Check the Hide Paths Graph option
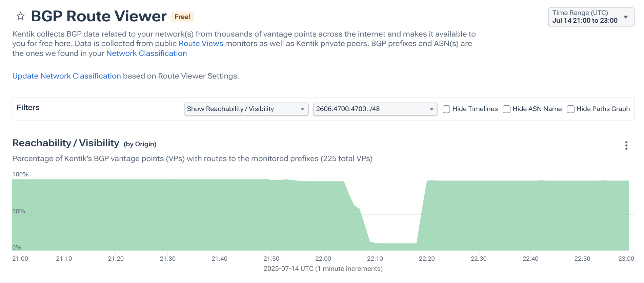Image resolution: width=644 pixels, height=283 pixels. point(570,109)
